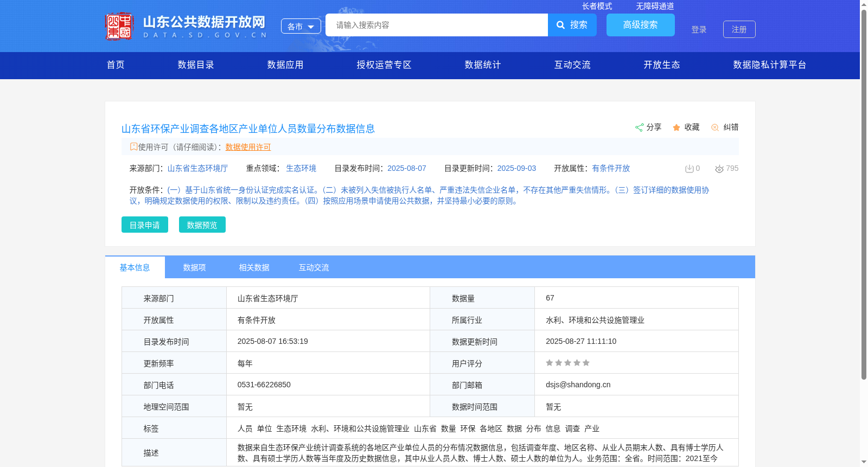The height and width of the screenshot is (467, 868).
Task: Click the search input field
Action: click(437, 25)
